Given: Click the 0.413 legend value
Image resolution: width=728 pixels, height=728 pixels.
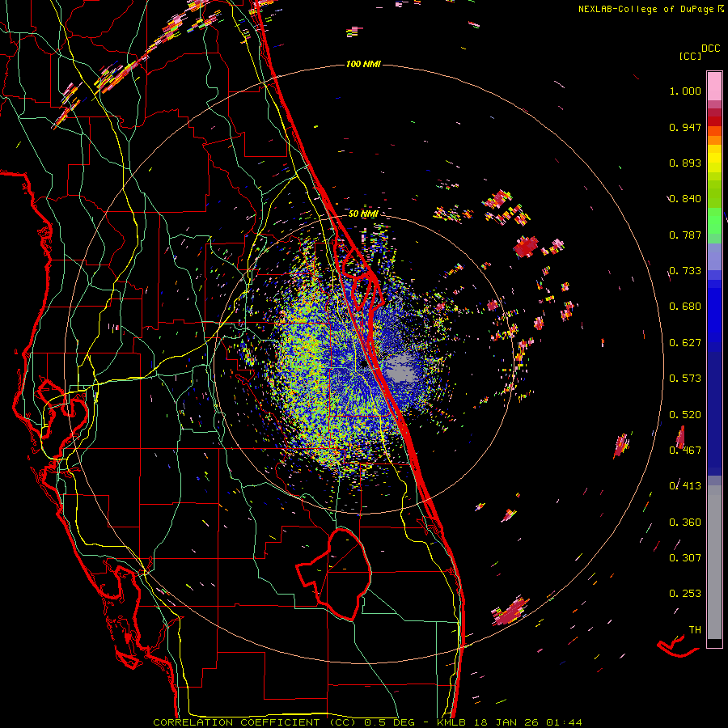Looking at the screenshot, I should pyautogui.click(x=685, y=486).
